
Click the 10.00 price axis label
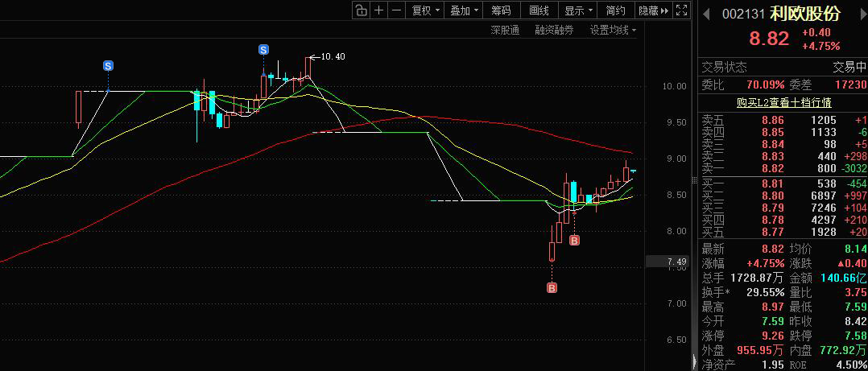point(674,86)
